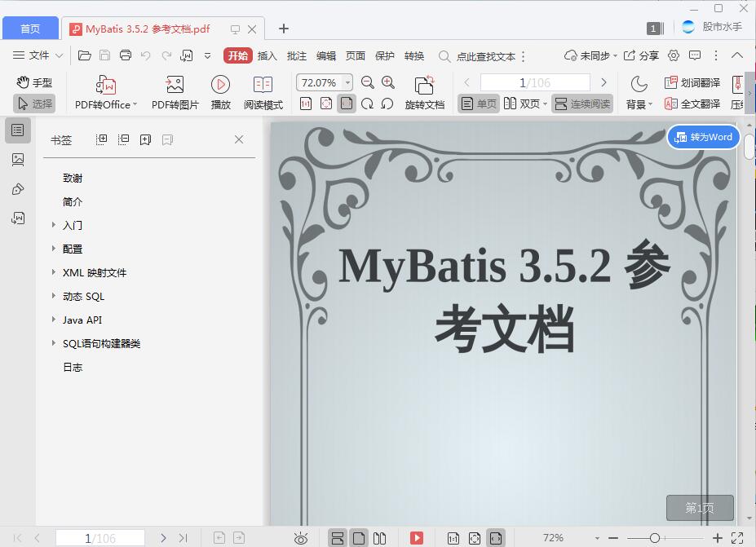Click the toolbar page number field 1/106
Viewport: 756px width, 547px height.
(x=535, y=82)
